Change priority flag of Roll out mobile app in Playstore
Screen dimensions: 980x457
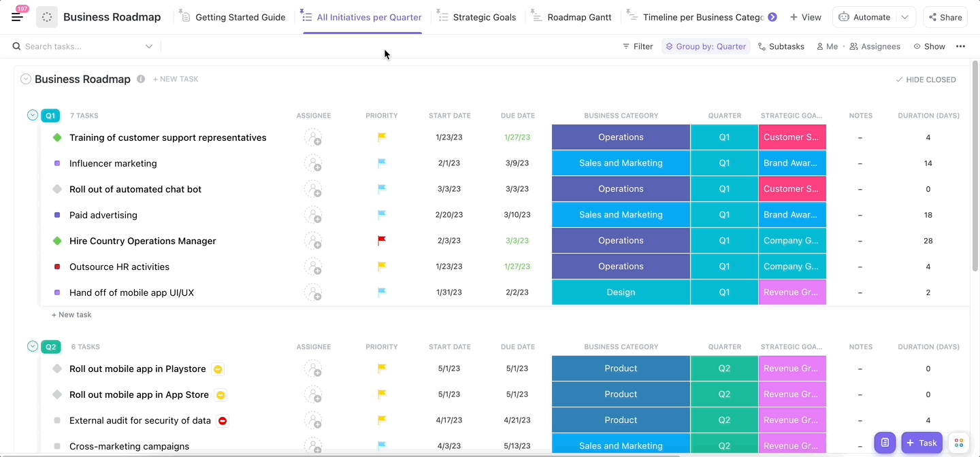(382, 369)
